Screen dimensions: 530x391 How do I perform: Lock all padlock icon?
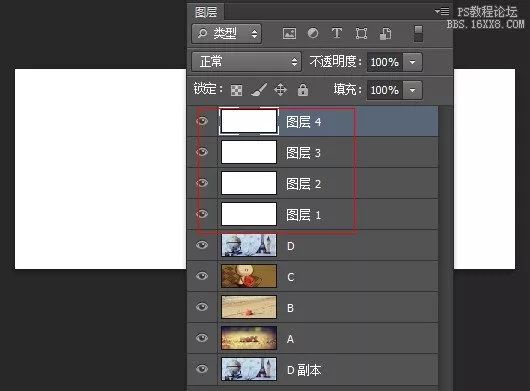303,90
